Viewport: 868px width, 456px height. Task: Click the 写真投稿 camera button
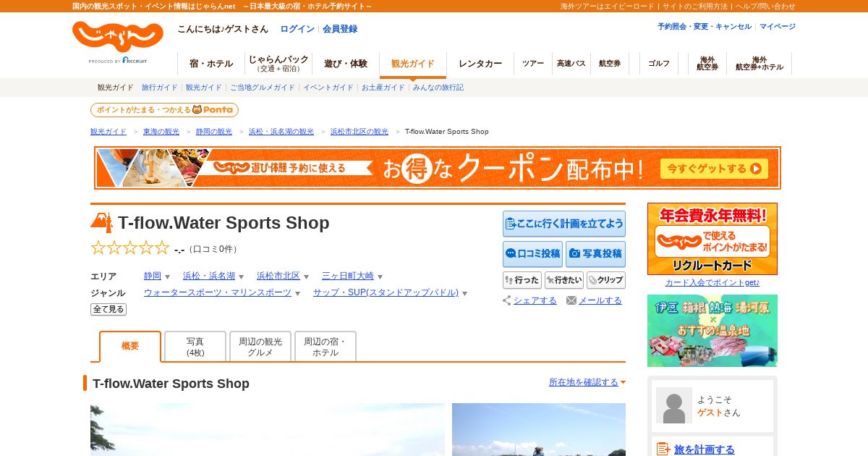tap(595, 254)
